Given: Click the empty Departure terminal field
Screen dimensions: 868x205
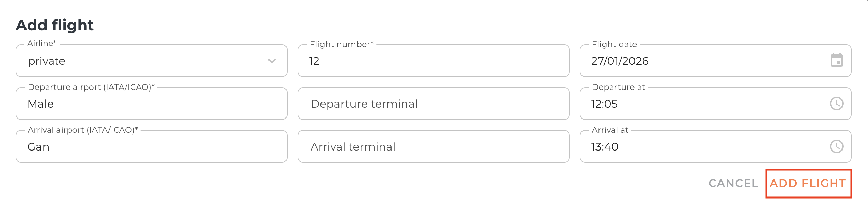Looking at the screenshot, I should pos(433,104).
